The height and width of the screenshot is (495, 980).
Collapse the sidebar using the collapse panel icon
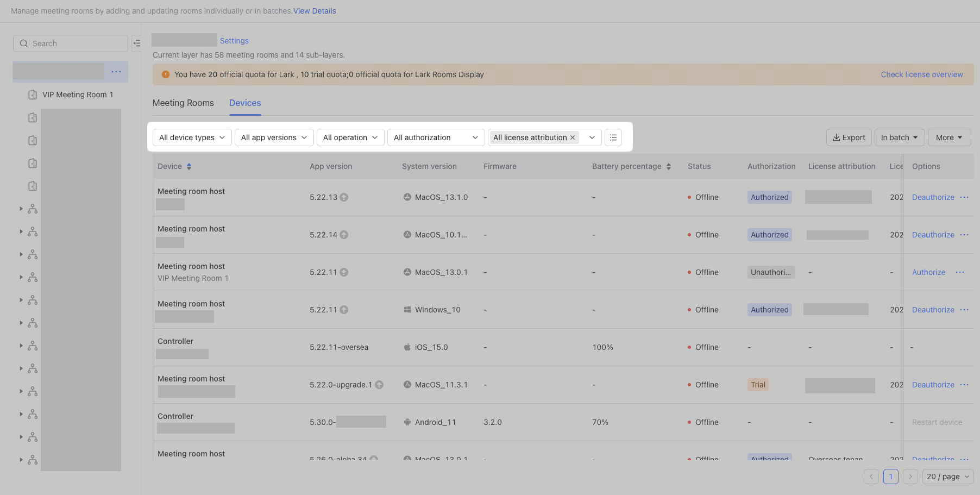click(x=137, y=43)
